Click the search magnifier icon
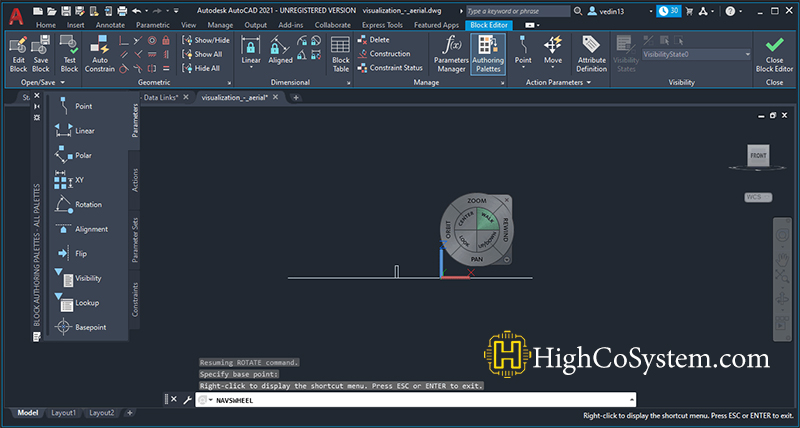 click(578, 11)
